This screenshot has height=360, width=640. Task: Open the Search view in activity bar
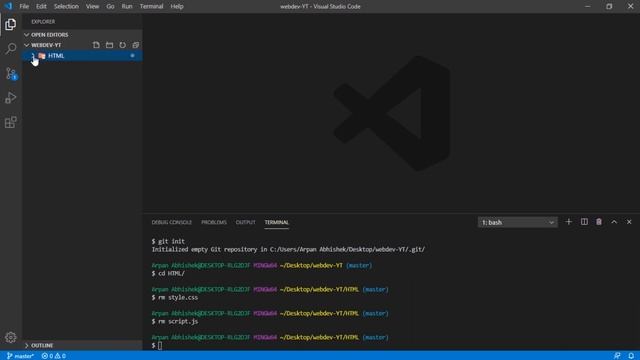[x=11, y=49]
